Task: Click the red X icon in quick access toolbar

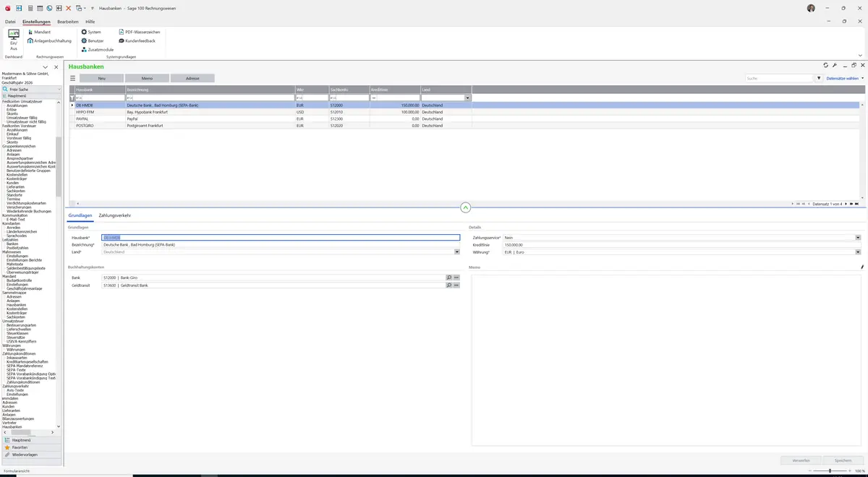Action: click(x=69, y=8)
